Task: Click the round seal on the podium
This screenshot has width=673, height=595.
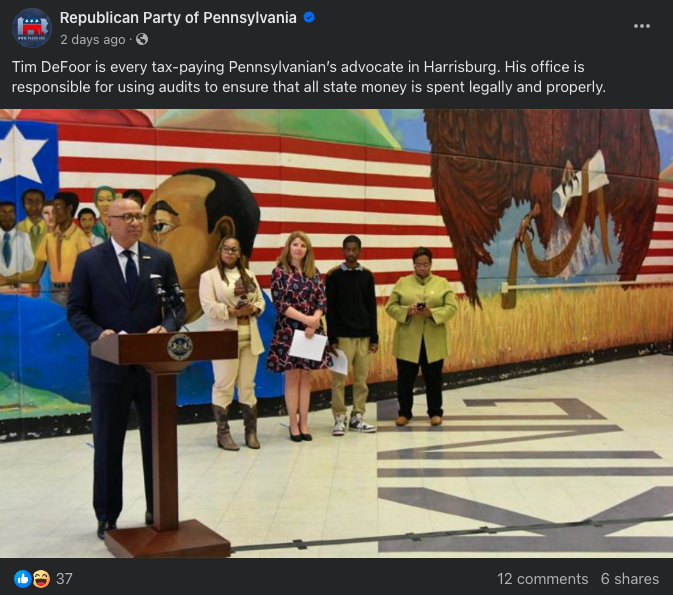Action: click(x=180, y=347)
